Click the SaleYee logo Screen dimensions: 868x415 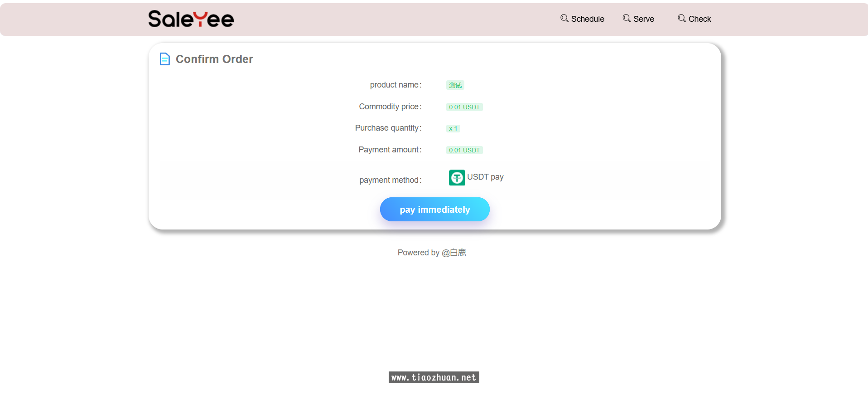point(191,19)
